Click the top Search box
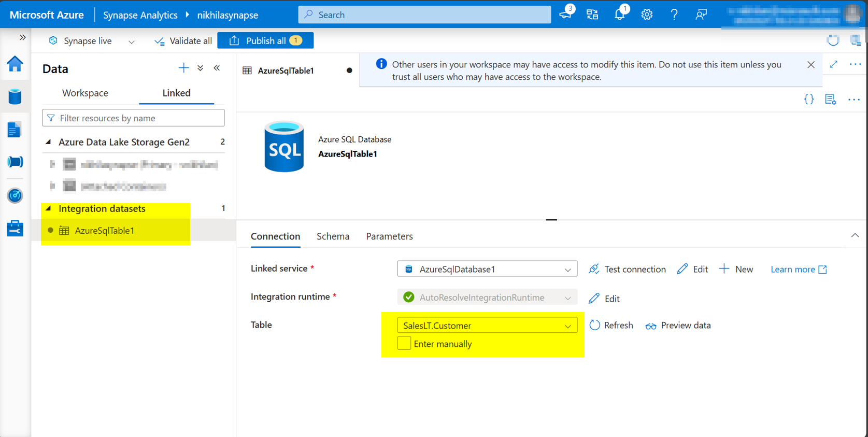Image resolution: width=868 pixels, height=437 pixels. pyautogui.click(x=424, y=15)
